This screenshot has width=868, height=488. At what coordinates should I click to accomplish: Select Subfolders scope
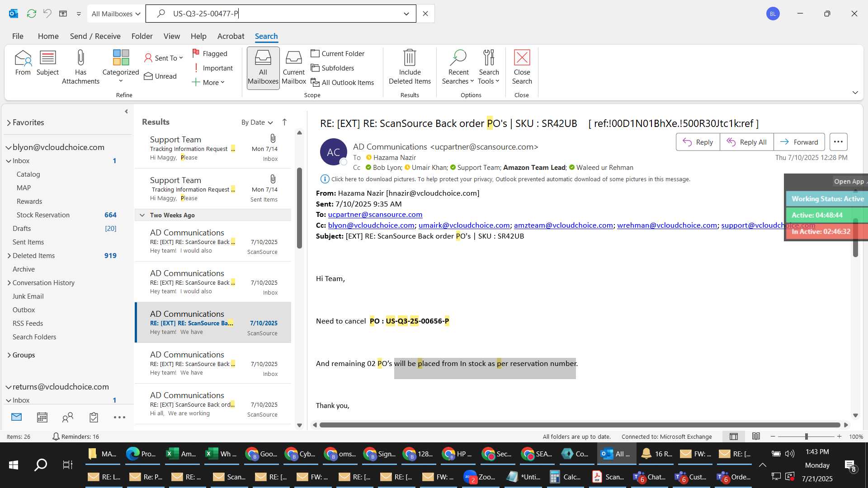(332, 68)
